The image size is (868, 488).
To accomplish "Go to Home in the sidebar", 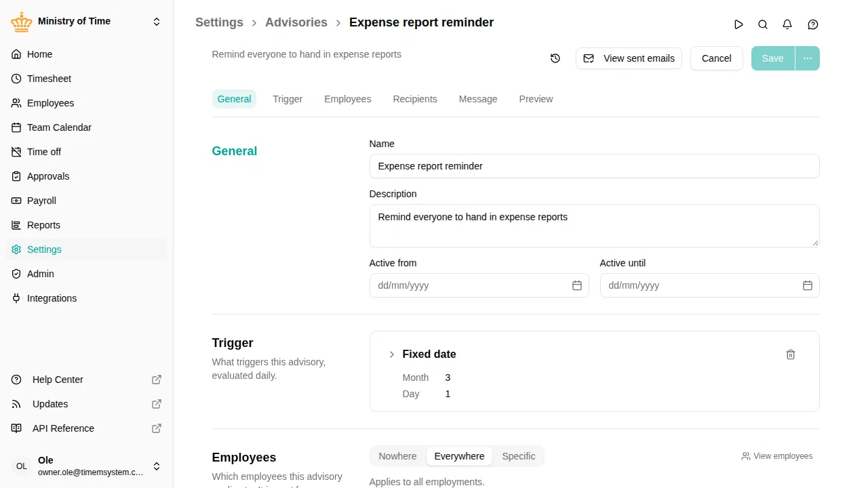I will [x=86, y=54].
